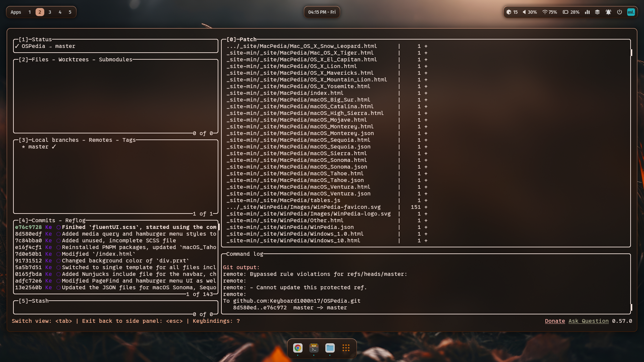Open the power menu icon
Image resolution: width=644 pixels, height=362 pixels.
click(620, 12)
